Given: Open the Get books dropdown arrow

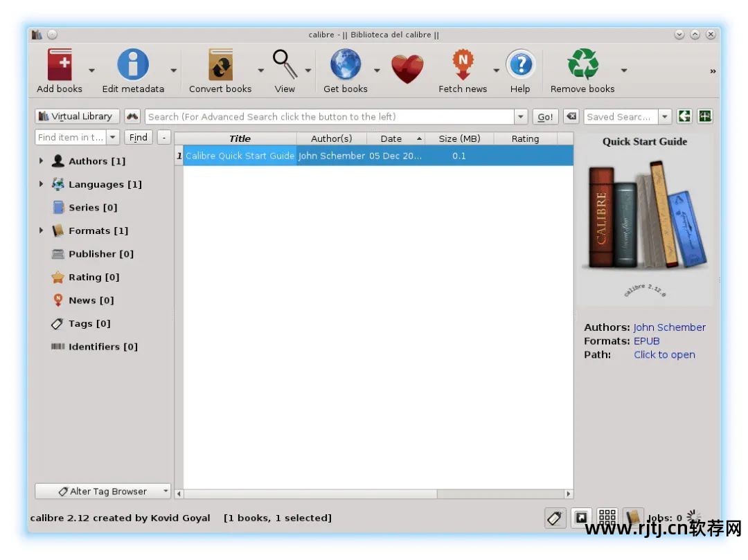Looking at the screenshot, I should [377, 71].
